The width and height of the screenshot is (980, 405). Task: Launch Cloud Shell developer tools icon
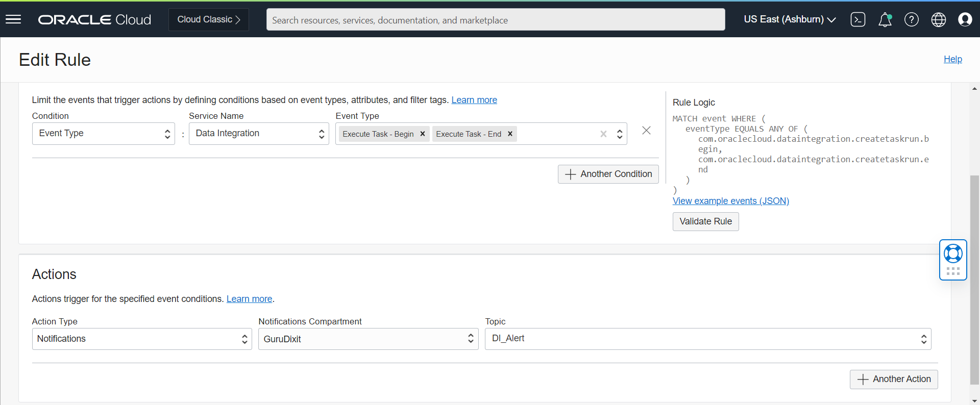[x=857, y=19]
